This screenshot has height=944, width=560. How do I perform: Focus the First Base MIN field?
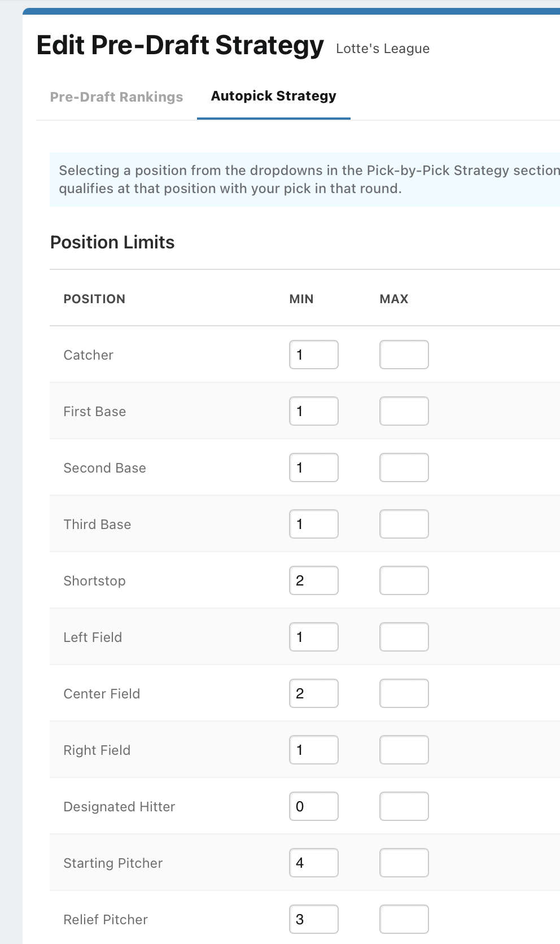[314, 411]
